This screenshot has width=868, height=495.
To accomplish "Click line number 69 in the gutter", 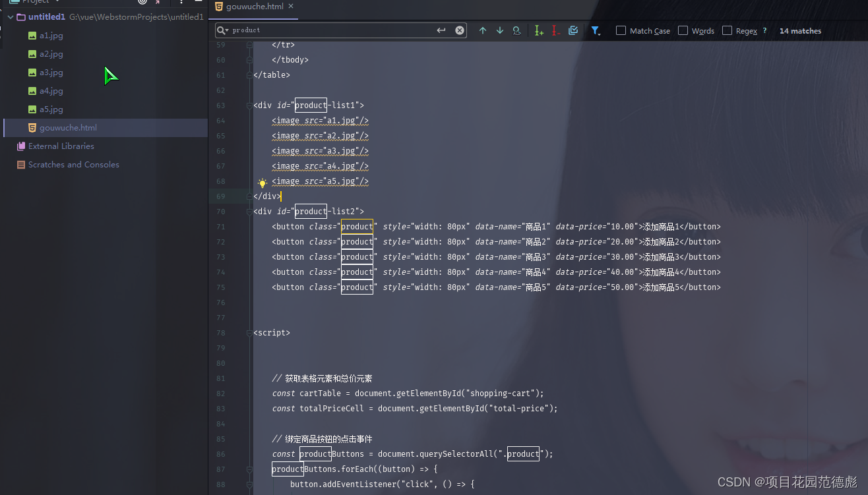I will 220,196.
